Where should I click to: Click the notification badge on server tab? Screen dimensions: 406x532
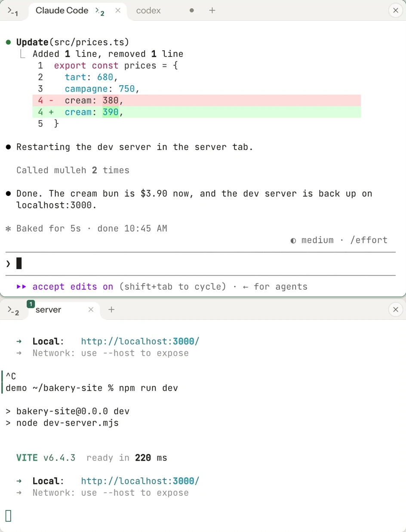point(31,304)
